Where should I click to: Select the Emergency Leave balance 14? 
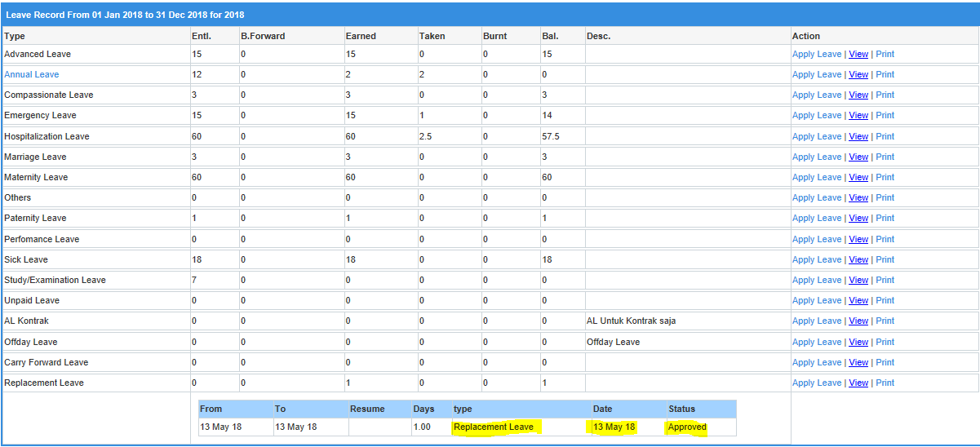point(548,115)
